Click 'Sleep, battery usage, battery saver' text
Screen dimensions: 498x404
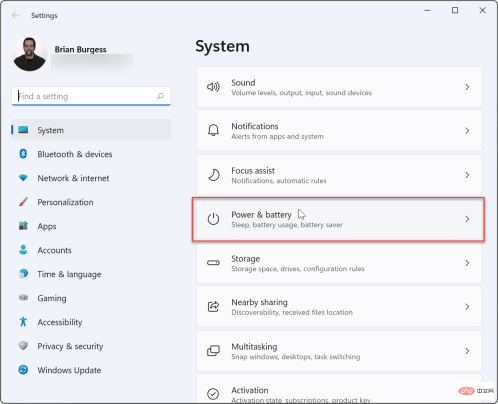[x=287, y=225]
